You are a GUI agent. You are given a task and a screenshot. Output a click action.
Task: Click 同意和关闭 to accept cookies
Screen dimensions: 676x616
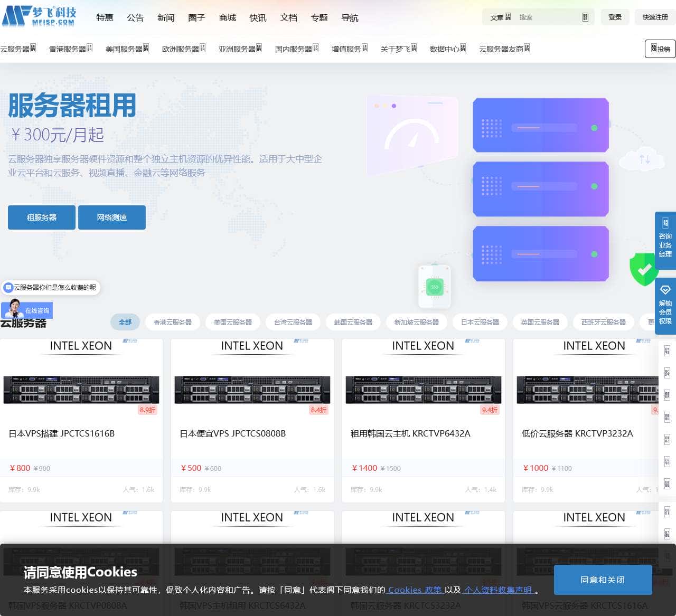click(x=603, y=580)
